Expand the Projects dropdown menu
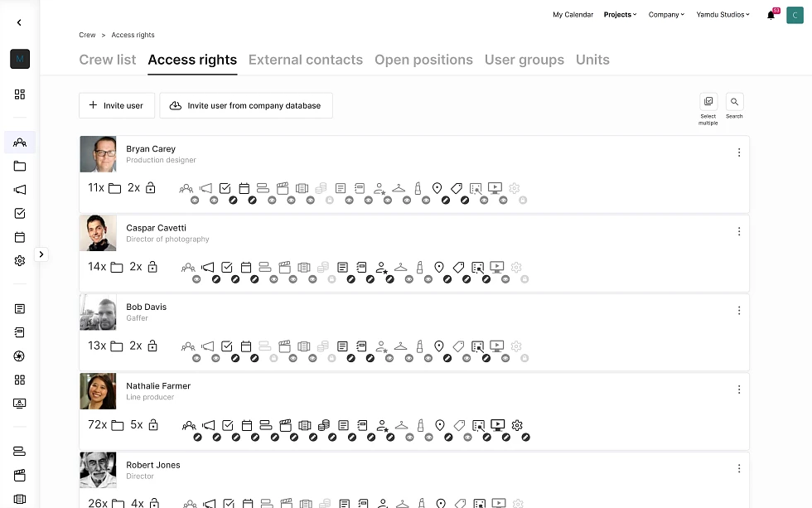This screenshot has height=508, width=812. click(620, 15)
